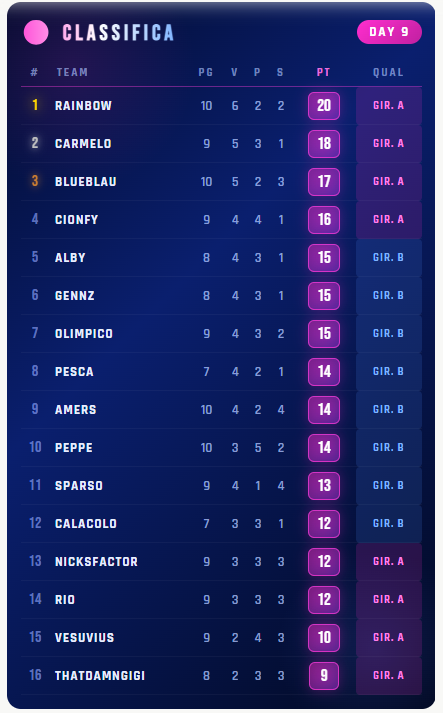Viewport: 443px width, 713px height.
Task: Open the NICKSFACTOR team name
Action: pos(96,562)
